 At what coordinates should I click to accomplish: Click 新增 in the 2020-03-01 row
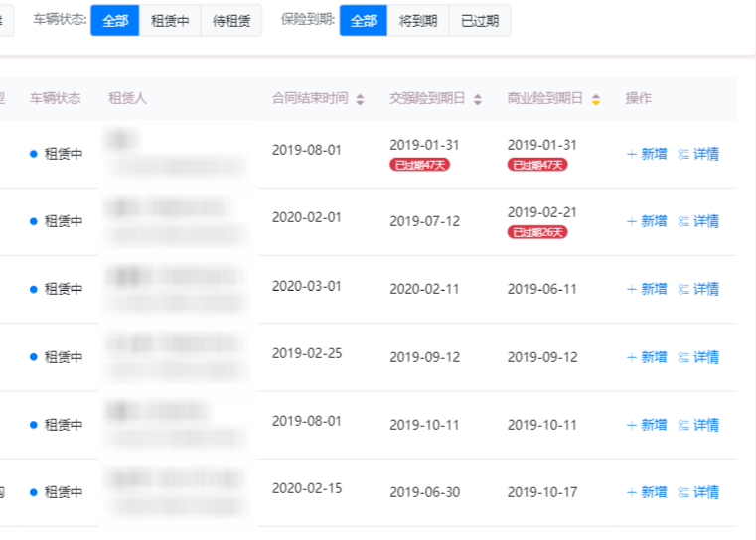tap(647, 289)
